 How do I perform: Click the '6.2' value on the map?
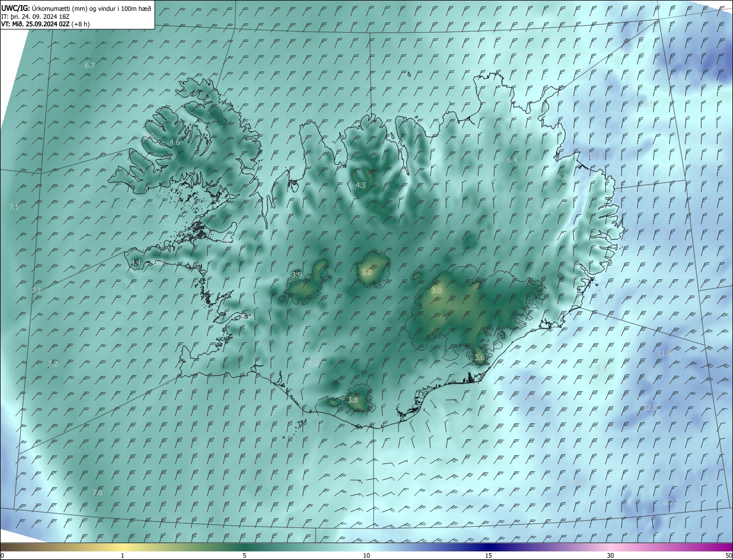pos(562,177)
